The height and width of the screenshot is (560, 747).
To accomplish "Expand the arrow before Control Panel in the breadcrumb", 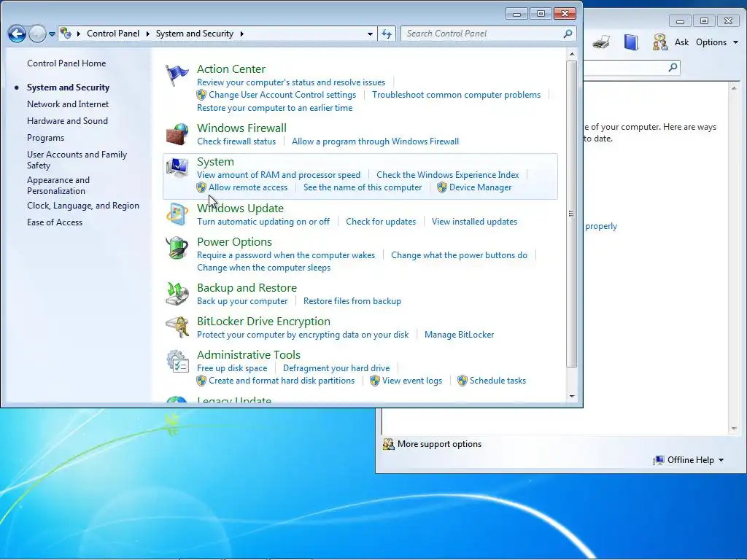I will pyautogui.click(x=79, y=34).
